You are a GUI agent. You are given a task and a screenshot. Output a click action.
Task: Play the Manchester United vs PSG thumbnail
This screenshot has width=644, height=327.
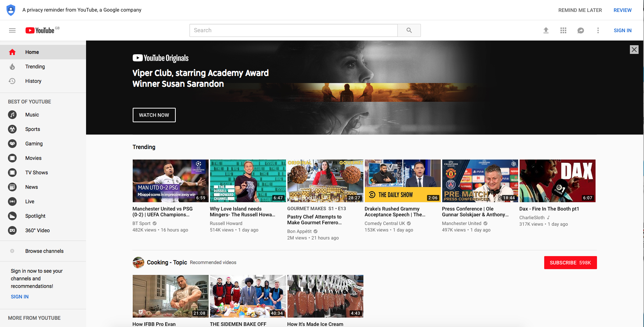170,181
